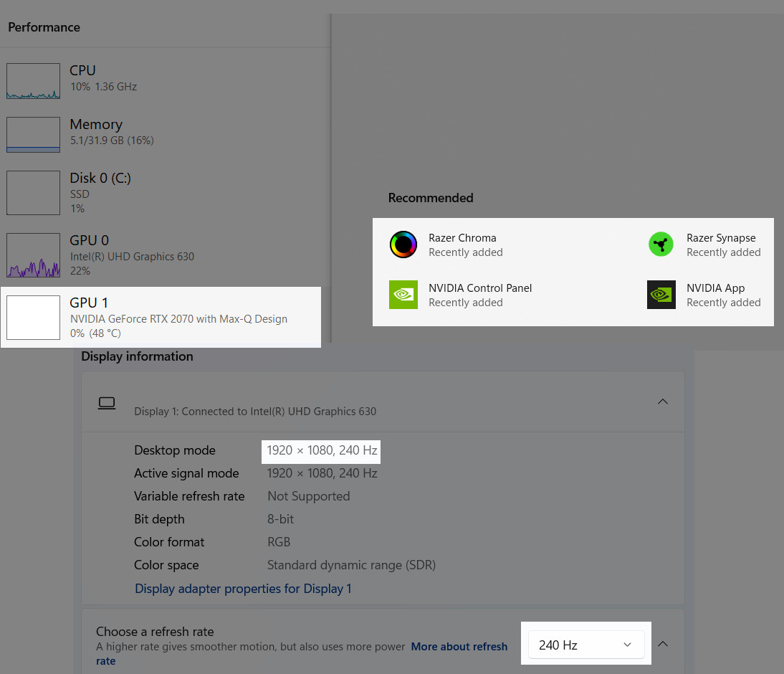Click the Razer Synapse name label
784x674 pixels.
pos(720,237)
